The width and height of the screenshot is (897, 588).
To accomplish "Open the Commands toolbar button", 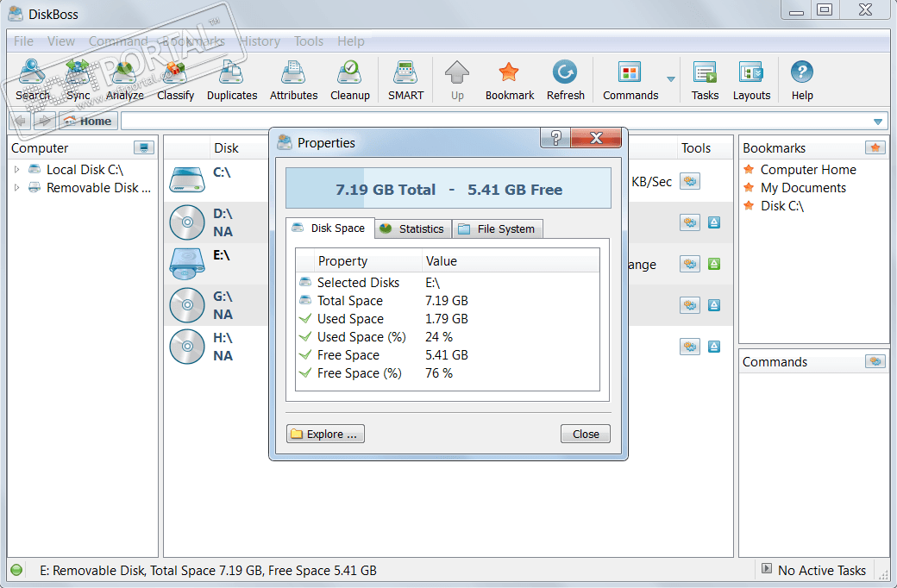I will [x=630, y=80].
